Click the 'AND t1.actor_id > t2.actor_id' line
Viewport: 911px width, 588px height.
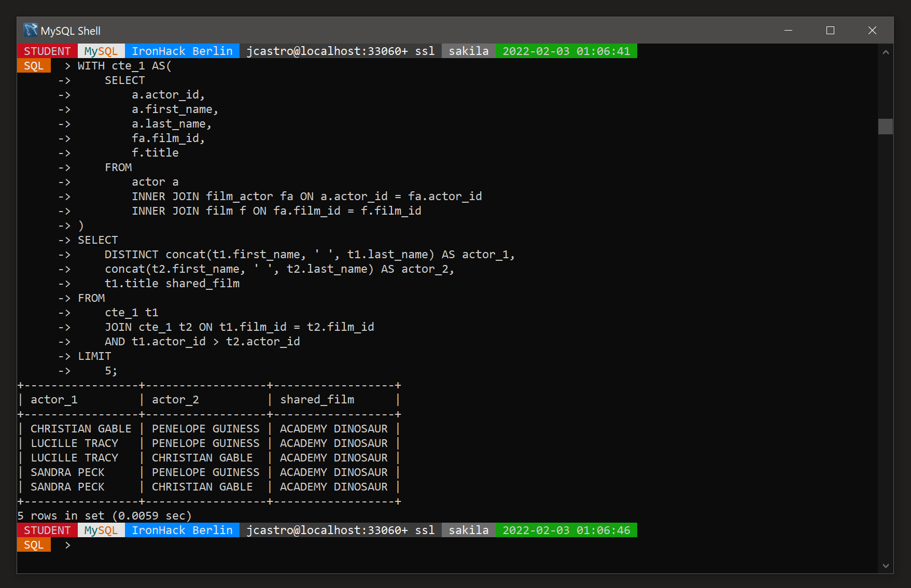tap(202, 342)
